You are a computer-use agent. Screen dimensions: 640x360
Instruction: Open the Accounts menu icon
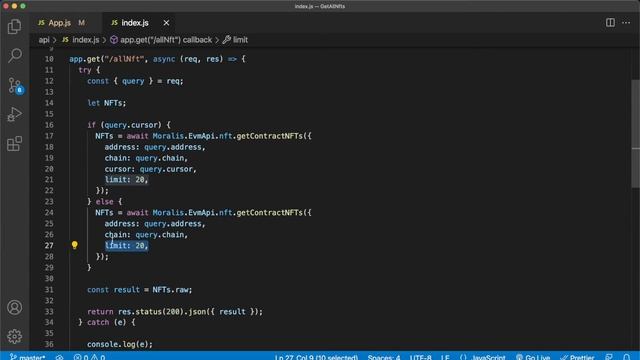tap(14, 307)
